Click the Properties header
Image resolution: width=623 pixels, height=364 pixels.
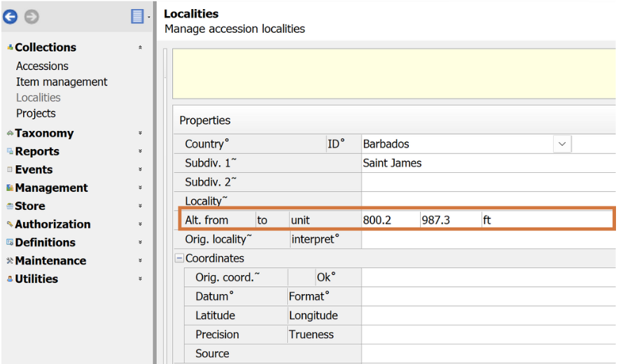tap(394, 120)
